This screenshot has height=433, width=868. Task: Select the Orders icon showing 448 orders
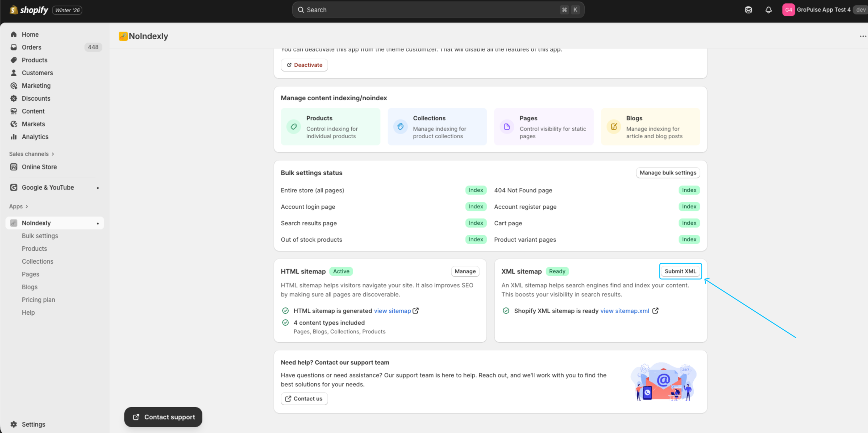[x=14, y=47]
